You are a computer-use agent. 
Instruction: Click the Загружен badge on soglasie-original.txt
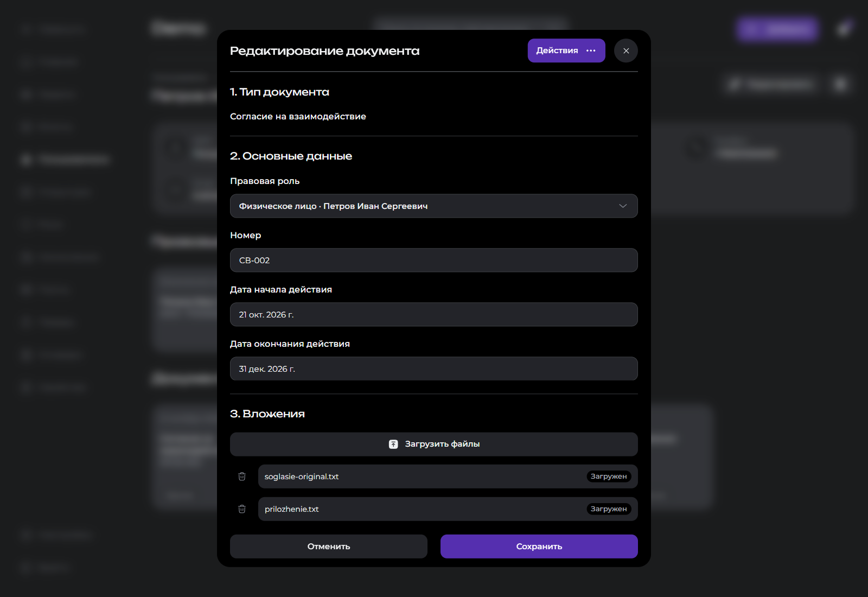pos(609,477)
